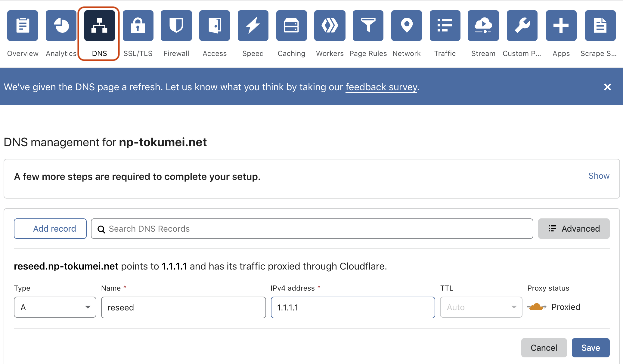The height and width of the screenshot is (364, 623).
Task: Open the record Type dropdown
Action: pyautogui.click(x=55, y=307)
